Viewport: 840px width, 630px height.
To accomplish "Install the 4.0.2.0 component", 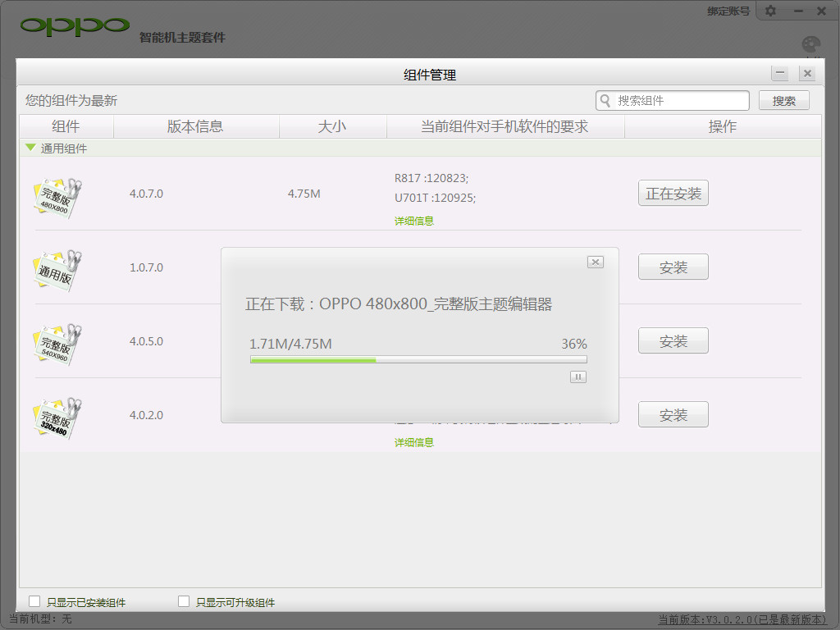I will coord(673,414).
